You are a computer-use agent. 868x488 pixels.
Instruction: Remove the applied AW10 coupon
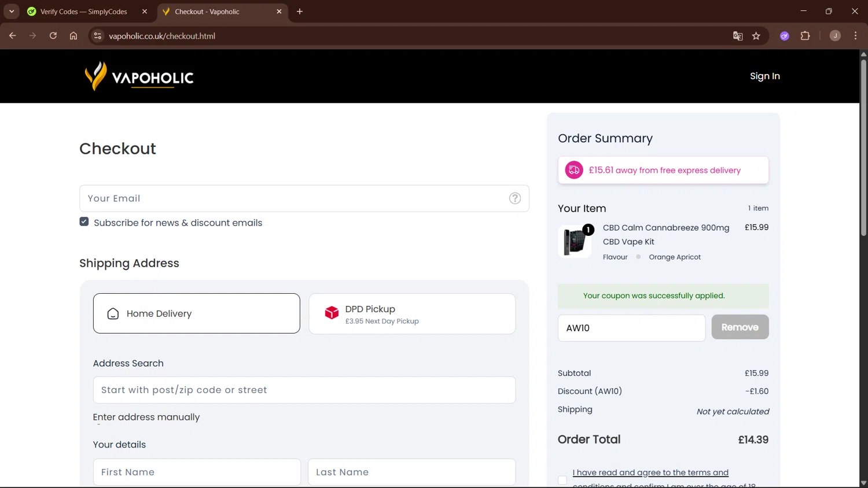tap(740, 327)
